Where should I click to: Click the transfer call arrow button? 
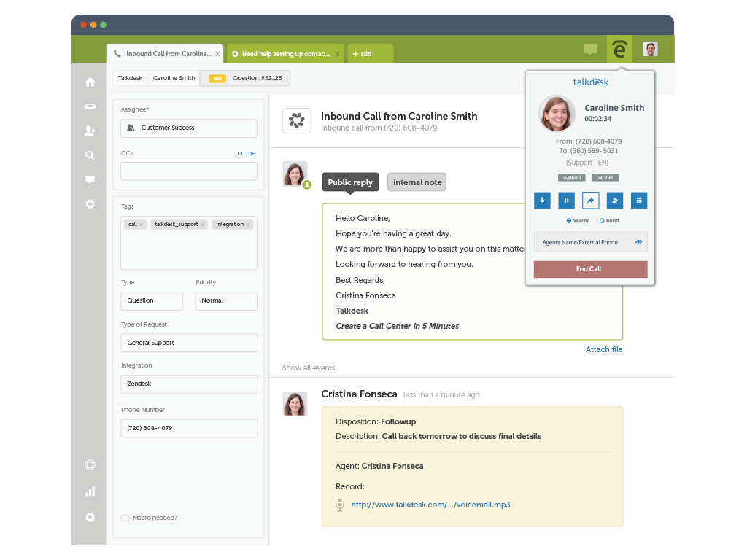(x=591, y=201)
